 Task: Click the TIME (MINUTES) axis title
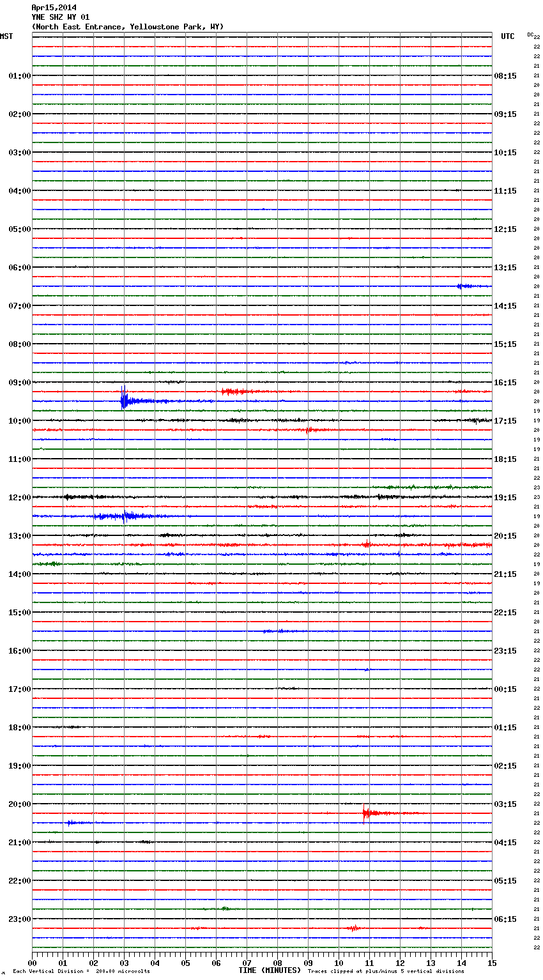tap(270, 970)
